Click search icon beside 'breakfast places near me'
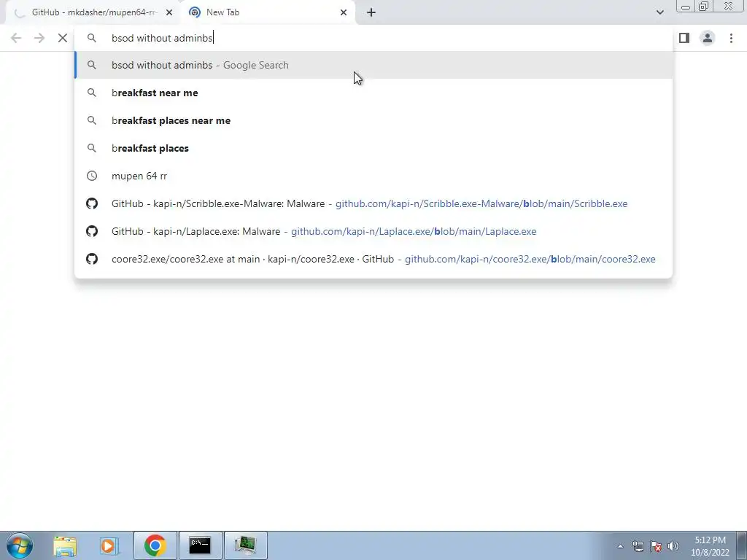The width and height of the screenshot is (747, 560). pyautogui.click(x=92, y=120)
